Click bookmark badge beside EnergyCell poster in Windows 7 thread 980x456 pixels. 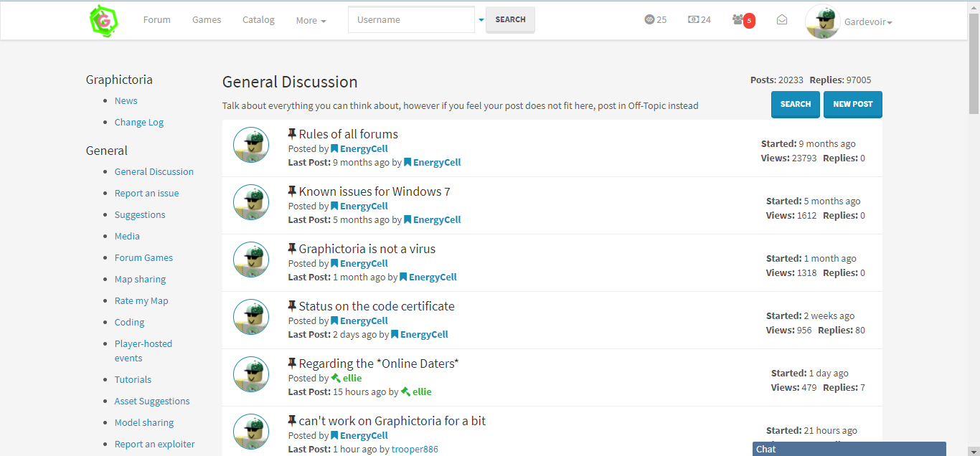click(334, 206)
